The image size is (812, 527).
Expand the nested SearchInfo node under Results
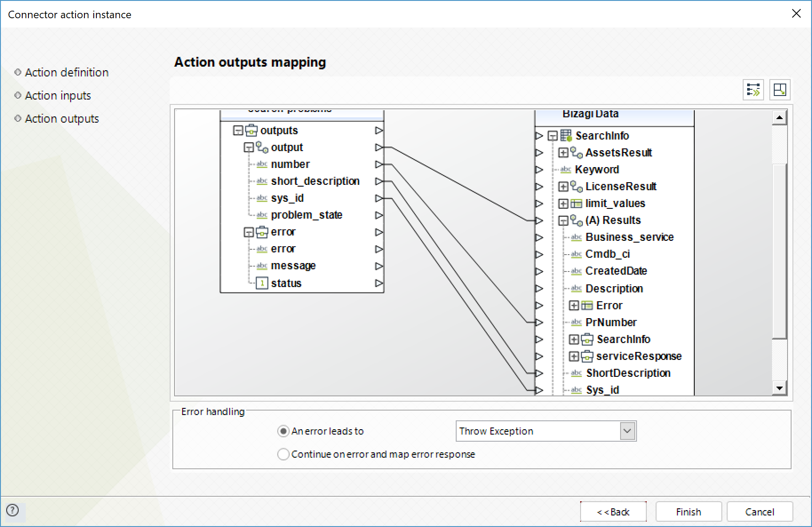click(574, 340)
